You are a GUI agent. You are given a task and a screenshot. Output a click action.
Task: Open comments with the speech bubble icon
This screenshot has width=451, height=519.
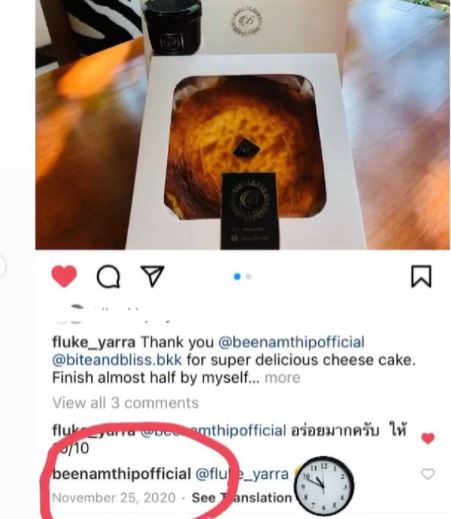tap(108, 276)
